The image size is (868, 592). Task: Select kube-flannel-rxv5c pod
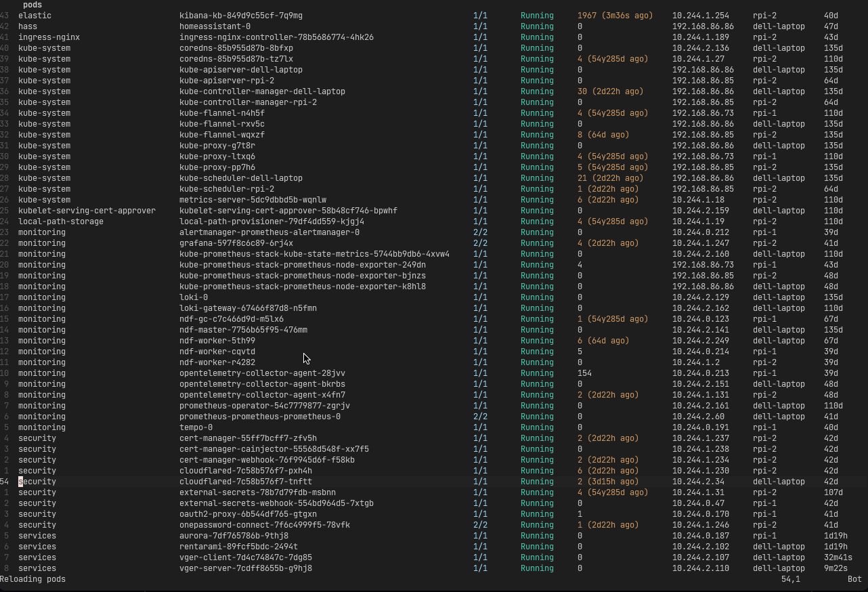(x=222, y=124)
